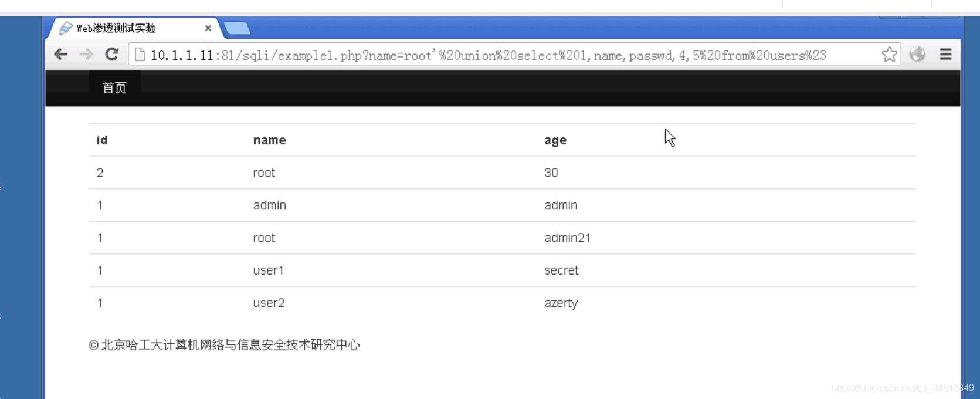This screenshot has width=980, height=399.
Task: Select the id cell with value 2
Action: [x=100, y=173]
